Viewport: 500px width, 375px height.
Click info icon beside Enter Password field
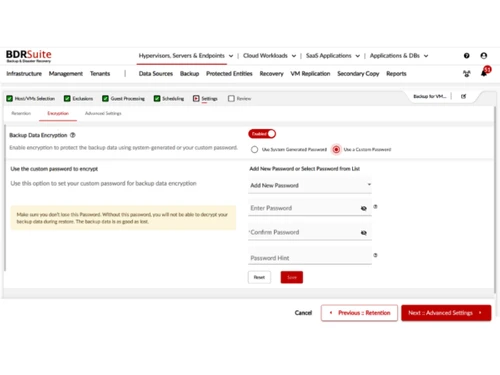click(375, 207)
